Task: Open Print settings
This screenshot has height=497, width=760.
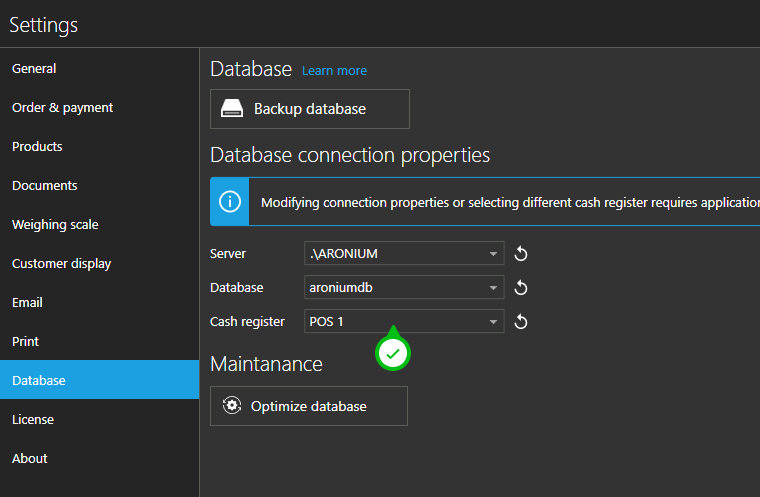Action: tap(99, 341)
